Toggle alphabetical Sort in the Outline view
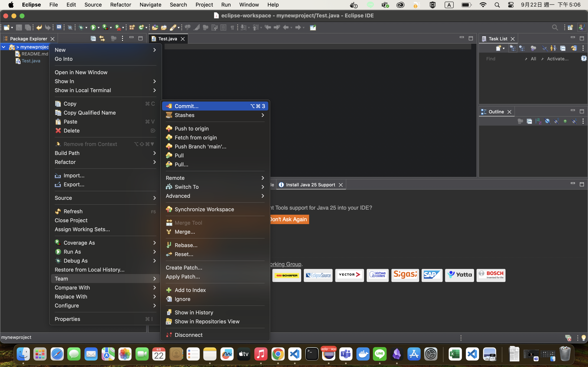This screenshot has width=588, height=367. [x=538, y=121]
